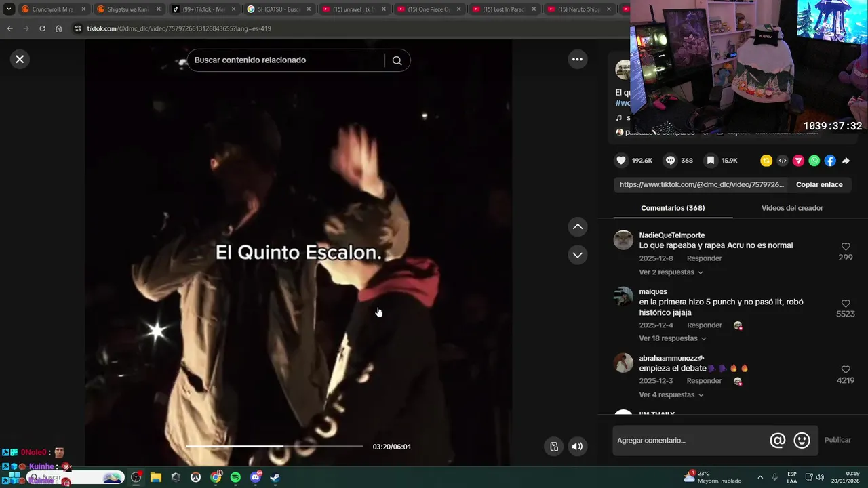Toggle the auto-scroll icon beside volume
This screenshot has width=868, height=488.
pyautogui.click(x=554, y=446)
